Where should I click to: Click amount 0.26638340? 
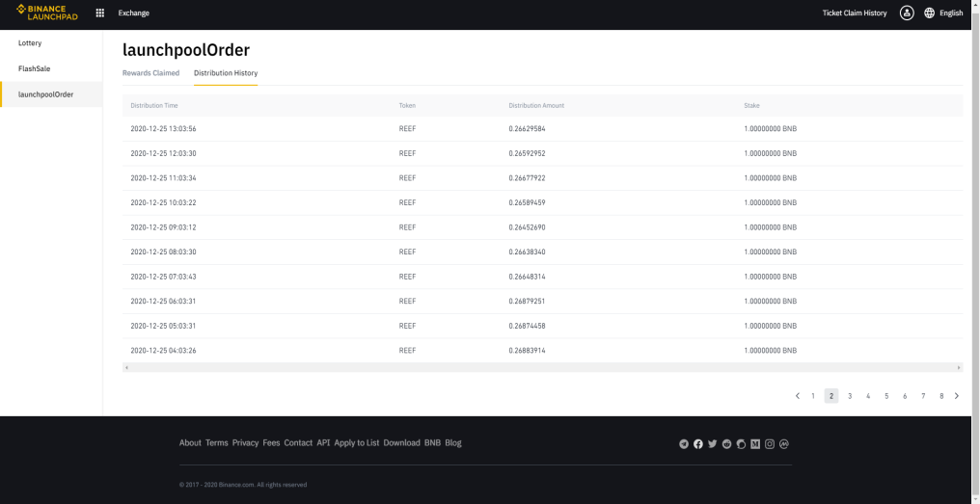click(x=528, y=252)
